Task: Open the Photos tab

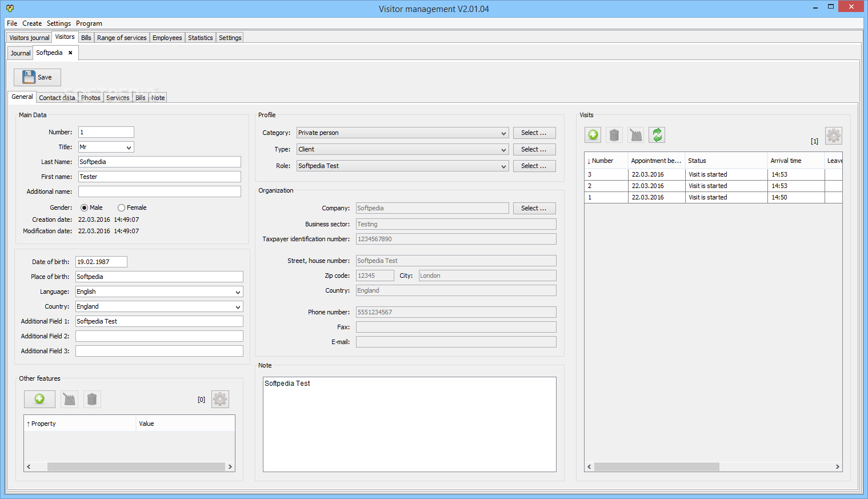Action: (91, 98)
